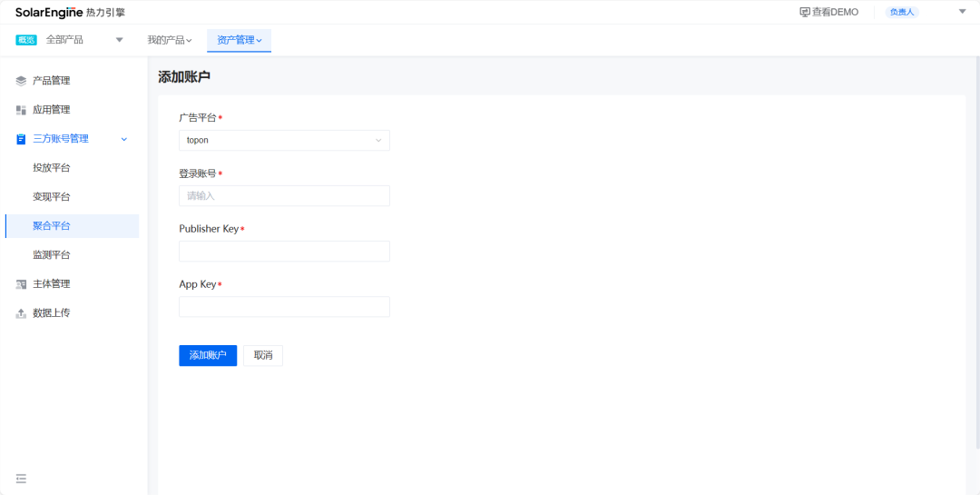The height and width of the screenshot is (495, 980).
Task: Focus the 登录账号 input field
Action: [x=284, y=196]
